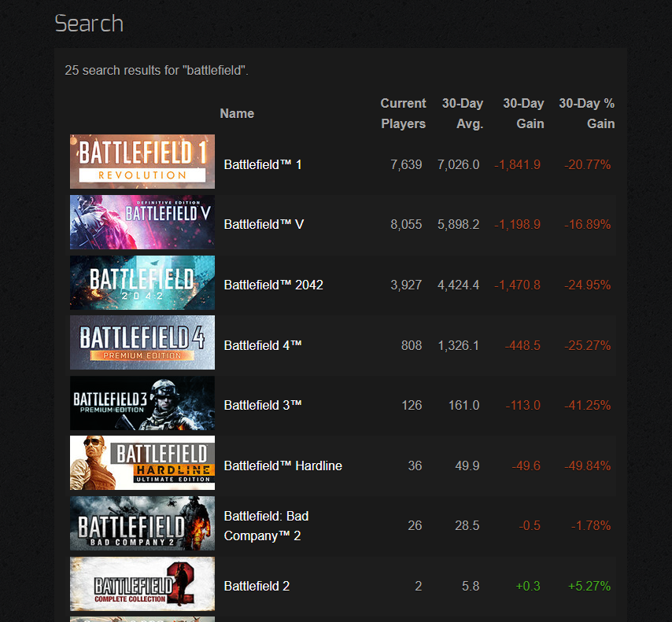Click the 30-day average 5,898.2
The height and width of the screenshot is (622, 672).
coord(458,224)
